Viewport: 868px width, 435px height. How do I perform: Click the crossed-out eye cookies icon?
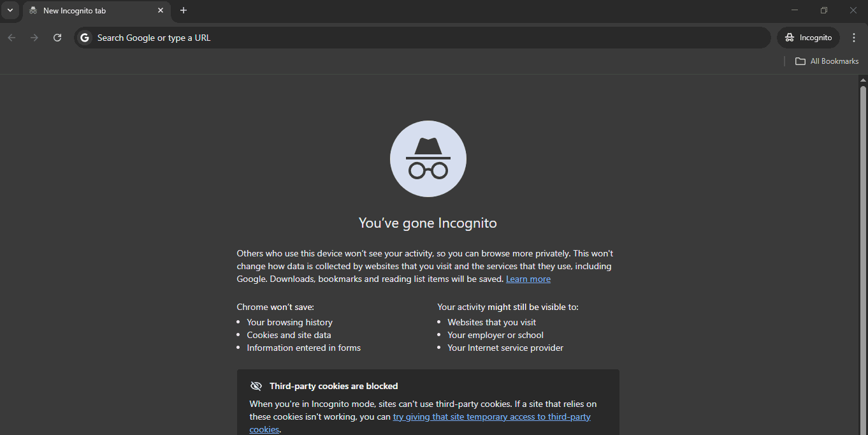(x=256, y=387)
